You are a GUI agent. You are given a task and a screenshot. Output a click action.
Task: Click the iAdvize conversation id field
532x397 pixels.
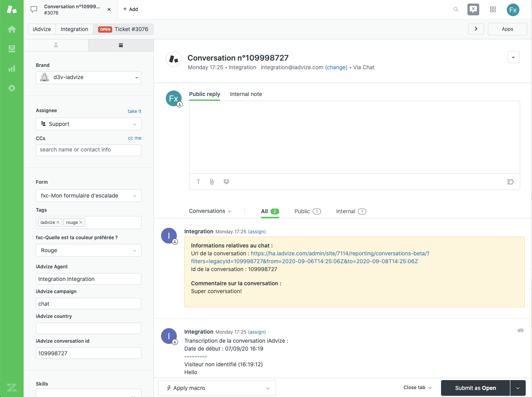point(89,353)
